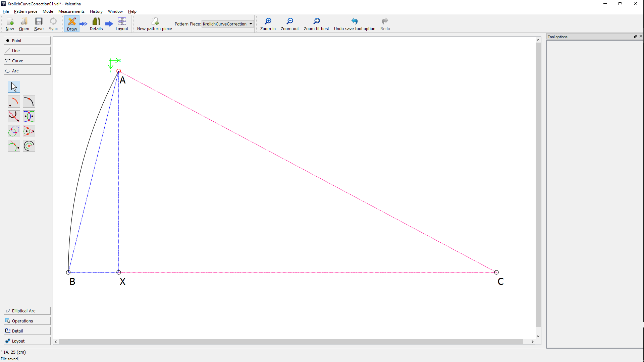This screenshot has height=362, width=644.
Task: Click New pattern piece button
Action: click(154, 24)
